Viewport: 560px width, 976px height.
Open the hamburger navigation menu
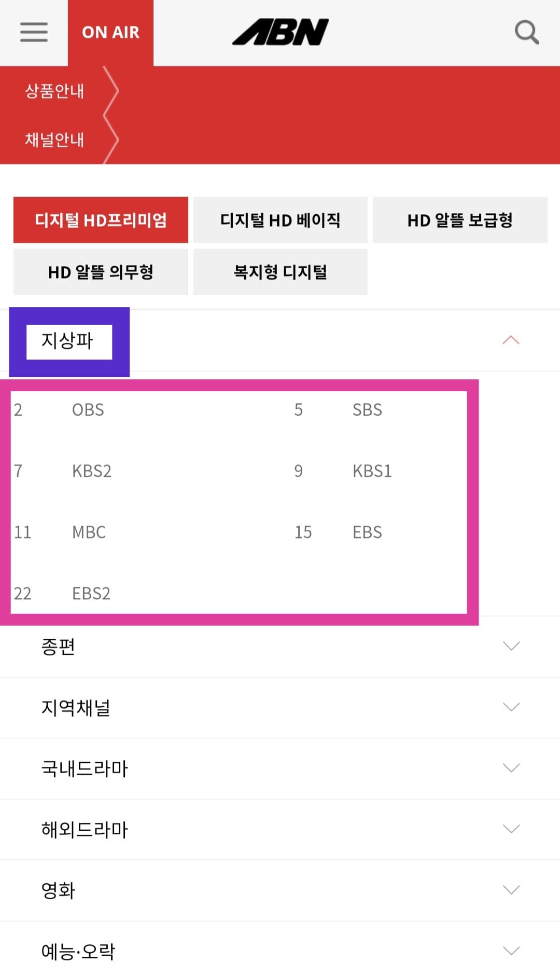[33, 32]
